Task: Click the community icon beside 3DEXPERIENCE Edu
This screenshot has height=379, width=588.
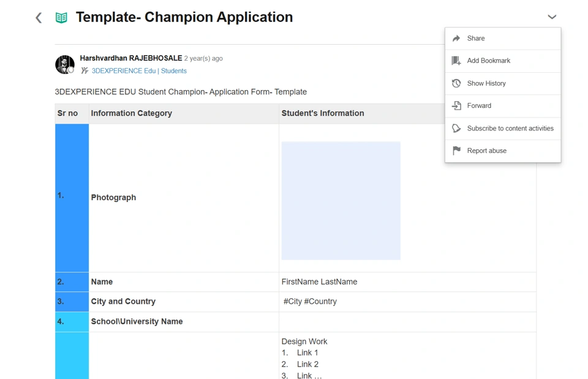Action: tap(85, 71)
